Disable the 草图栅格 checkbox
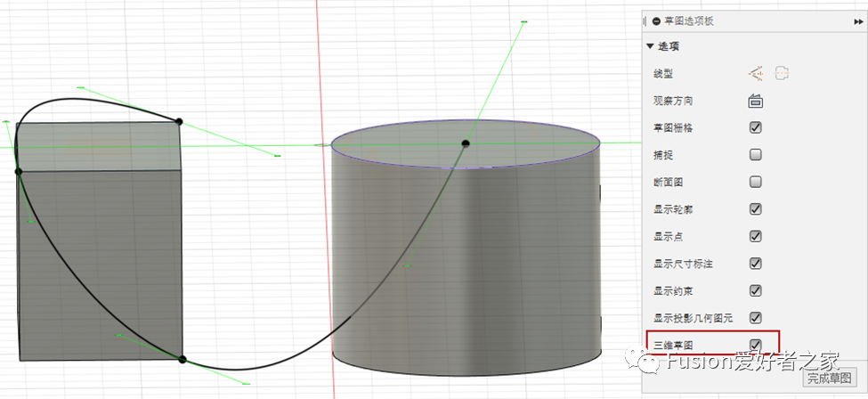This screenshot has height=399, width=868. point(756,127)
